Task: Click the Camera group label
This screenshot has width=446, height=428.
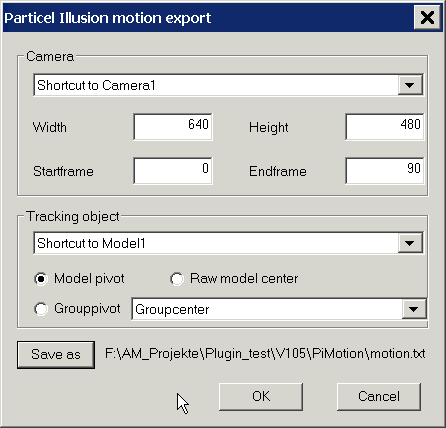Action: point(50,56)
